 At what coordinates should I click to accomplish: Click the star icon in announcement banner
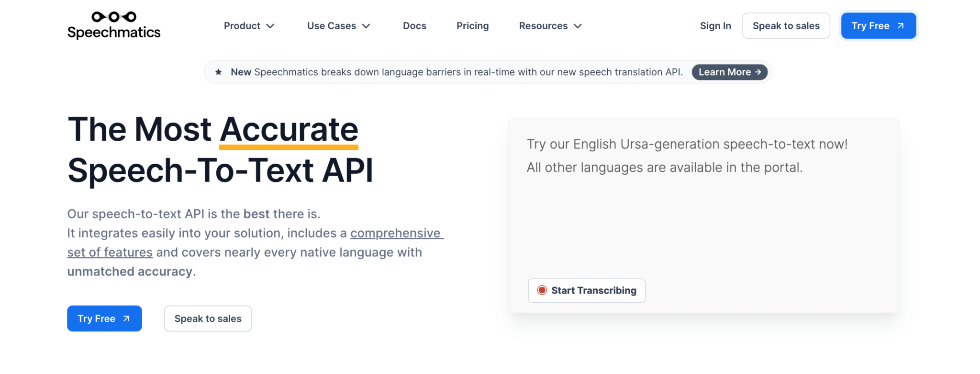[x=218, y=72]
